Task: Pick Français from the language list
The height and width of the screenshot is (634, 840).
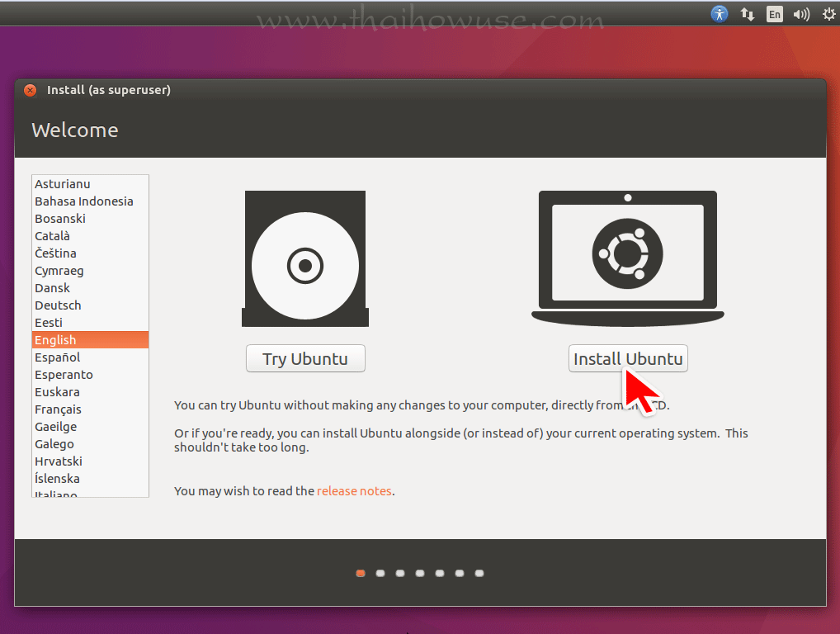Action: pyautogui.click(x=90, y=409)
